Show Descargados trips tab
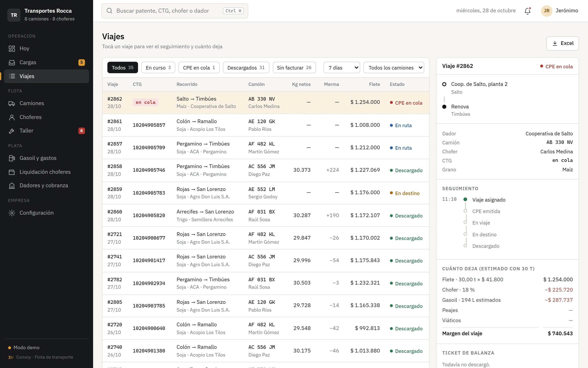 tap(246, 68)
